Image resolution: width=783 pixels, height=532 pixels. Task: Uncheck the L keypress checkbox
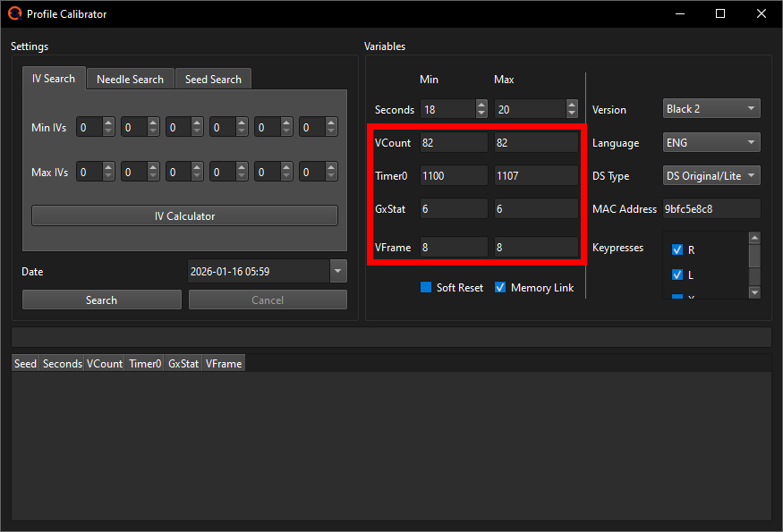coord(677,274)
